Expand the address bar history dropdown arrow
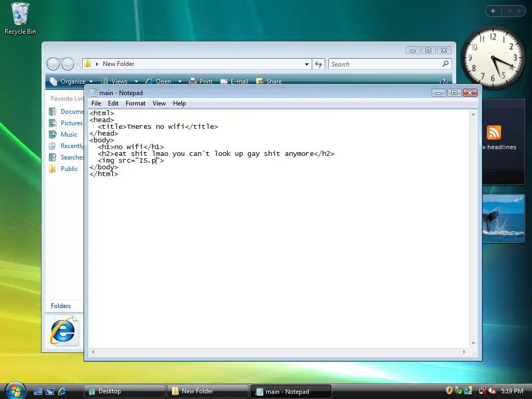 (x=307, y=64)
